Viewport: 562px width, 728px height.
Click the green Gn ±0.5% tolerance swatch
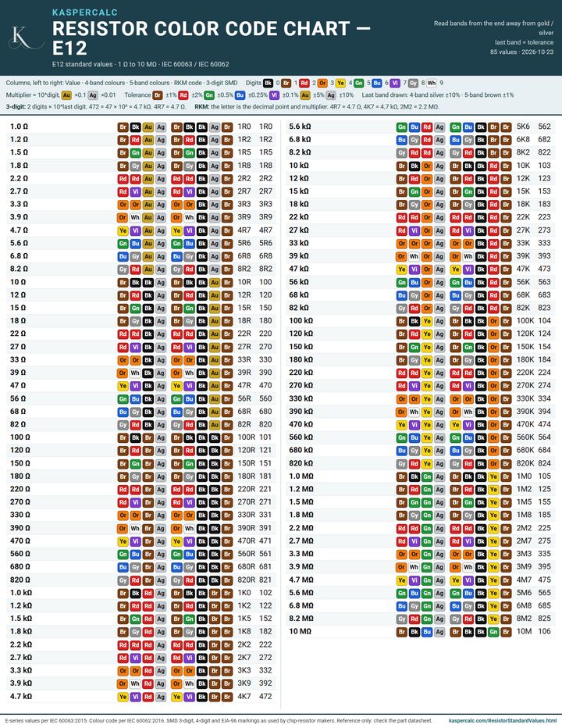(209, 95)
